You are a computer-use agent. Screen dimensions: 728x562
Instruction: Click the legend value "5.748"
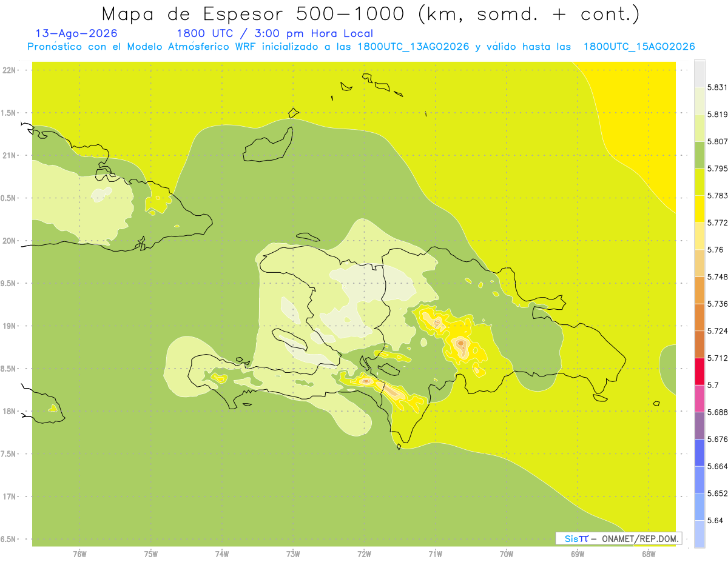tap(717, 277)
